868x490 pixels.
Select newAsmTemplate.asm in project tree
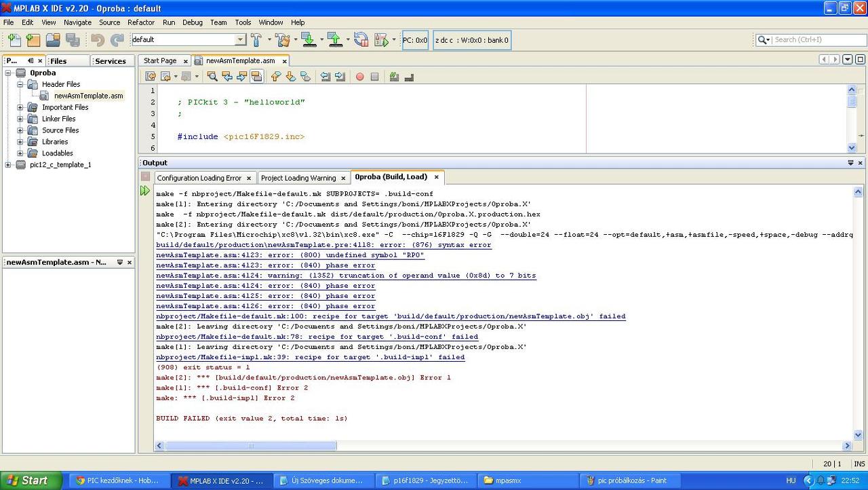(x=89, y=96)
